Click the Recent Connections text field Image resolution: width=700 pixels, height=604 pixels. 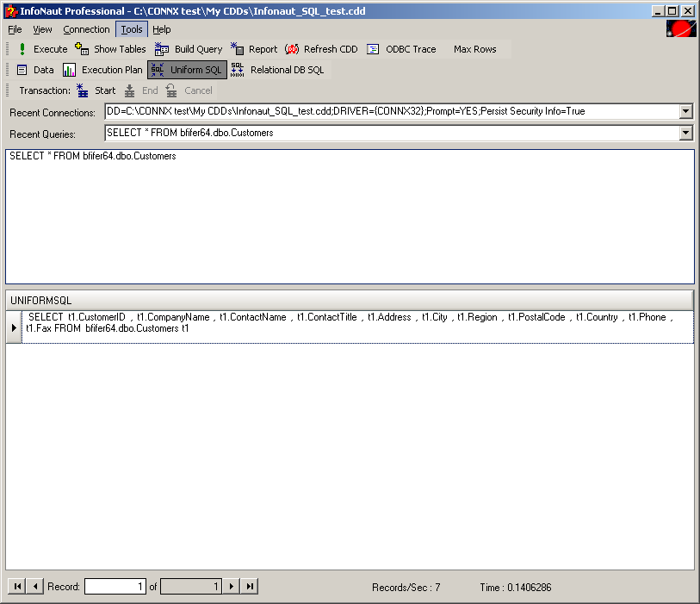392,111
